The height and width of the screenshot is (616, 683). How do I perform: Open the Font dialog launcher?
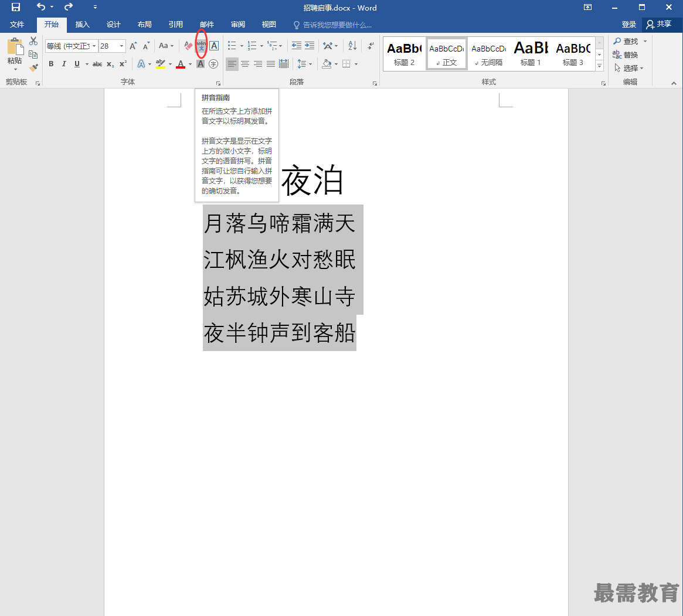click(x=218, y=83)
